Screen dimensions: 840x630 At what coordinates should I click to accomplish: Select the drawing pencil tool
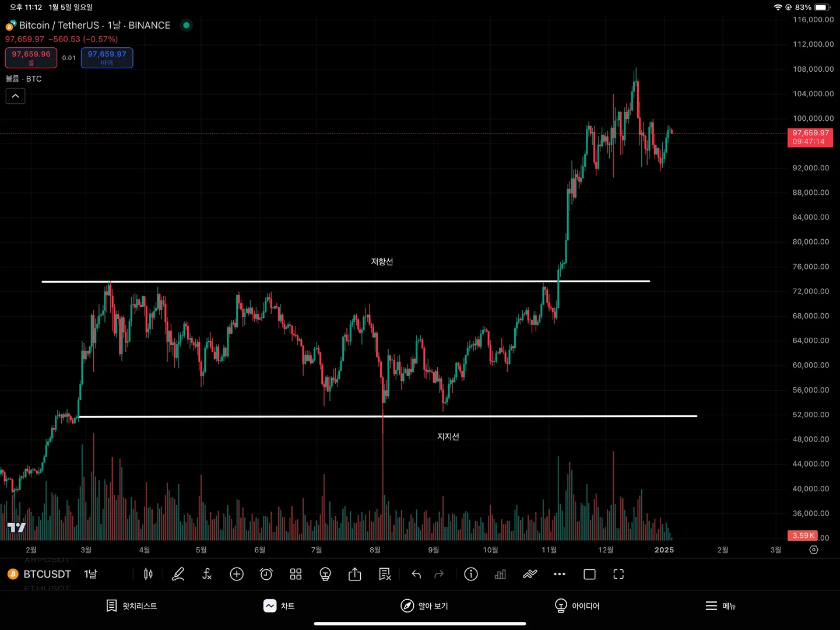(178, 575)
